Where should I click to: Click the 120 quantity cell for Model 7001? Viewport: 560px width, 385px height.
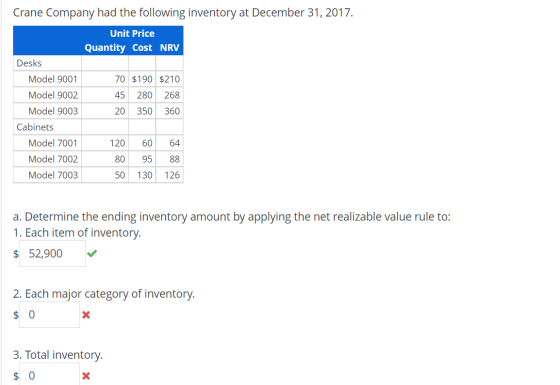(x=105, y=143)
